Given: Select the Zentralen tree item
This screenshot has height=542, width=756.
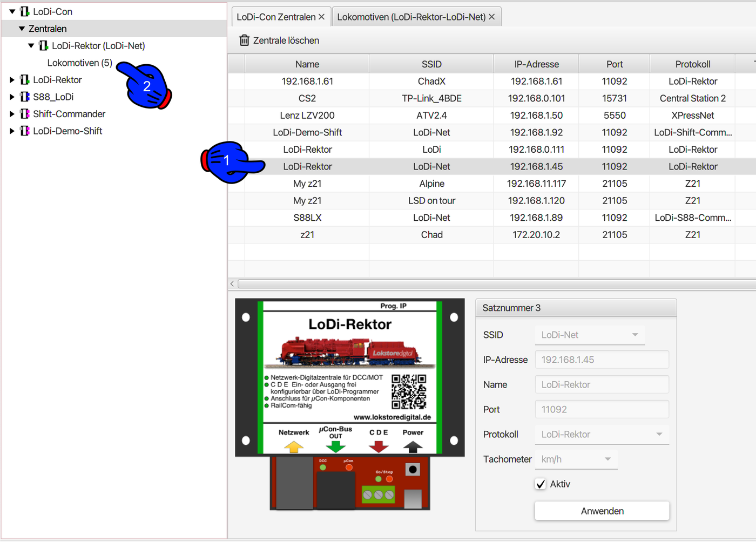Looking at the screenshot, I should [x=48, y=29].
